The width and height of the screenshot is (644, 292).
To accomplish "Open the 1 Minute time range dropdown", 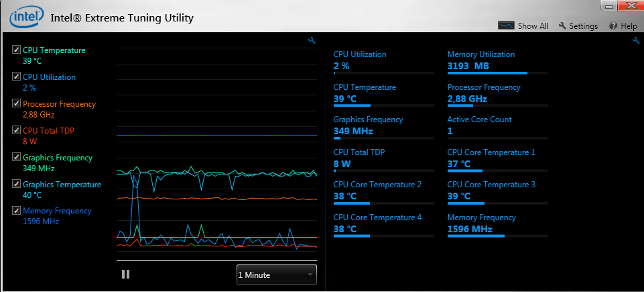I will tap(276, 275).
